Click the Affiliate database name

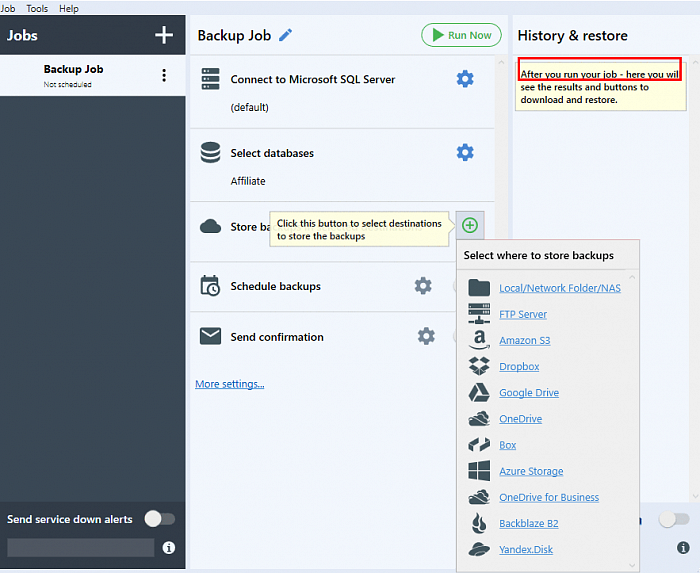(x=248, y=181)
